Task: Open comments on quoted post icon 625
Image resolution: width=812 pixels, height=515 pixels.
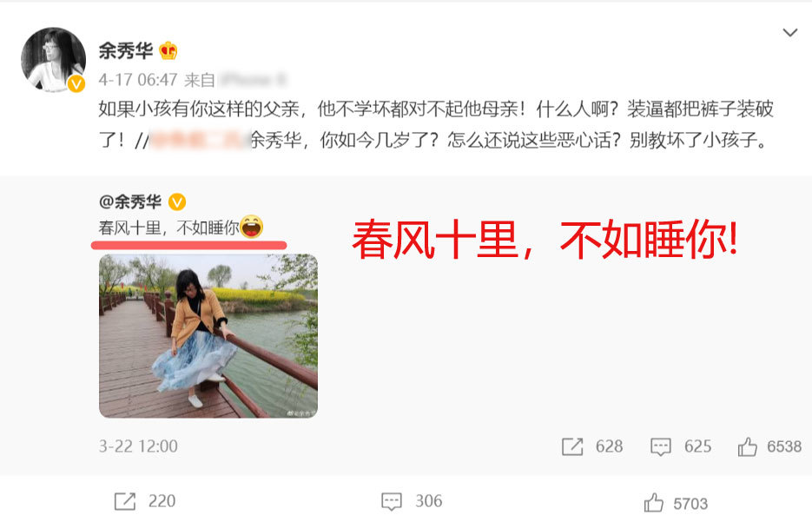Action: [660, 446]
